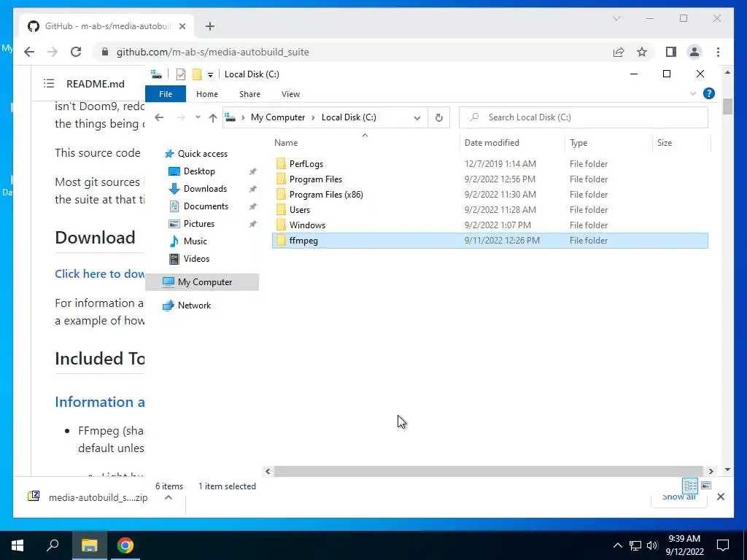Screen dimensions: 747x560
Task: Open Windows taskbar search
Action: [x=53, y=545]
